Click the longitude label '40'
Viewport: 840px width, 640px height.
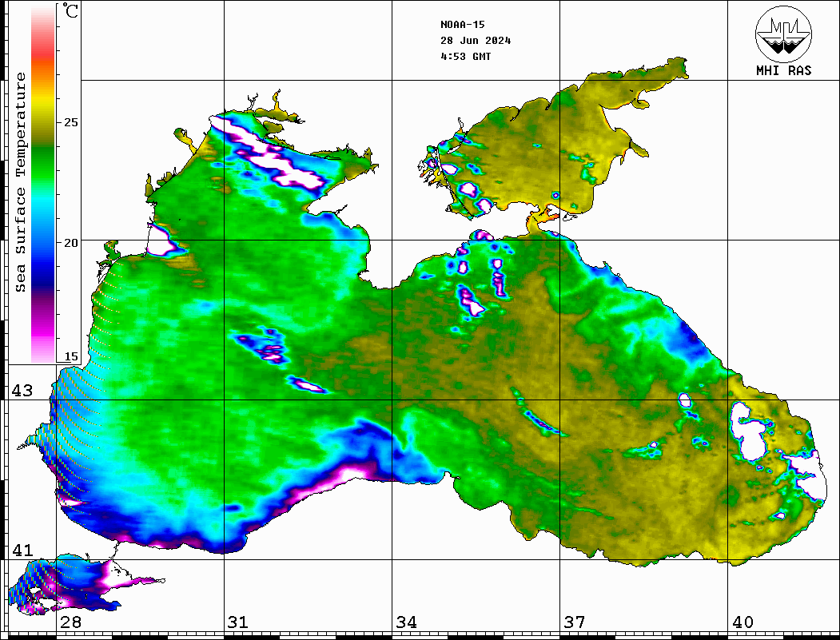pyautogui.click(x=742, y=622)
